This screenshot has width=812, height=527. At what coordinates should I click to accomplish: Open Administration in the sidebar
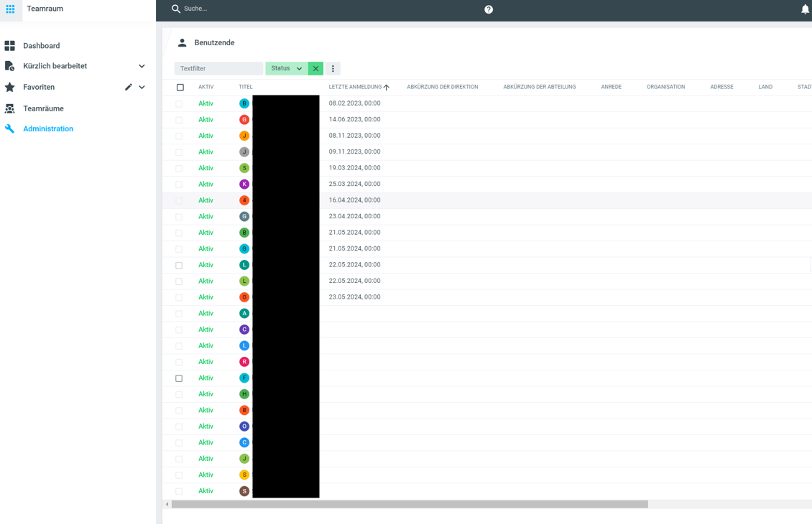click(48, 129)
